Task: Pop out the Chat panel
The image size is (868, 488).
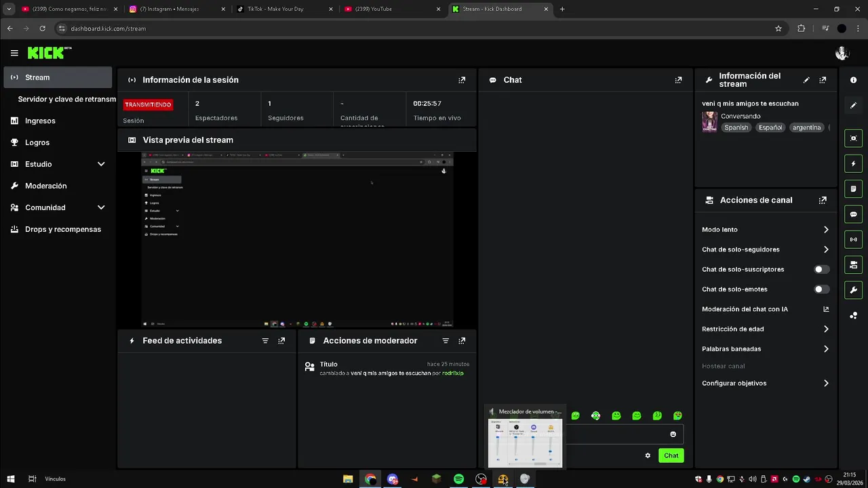Action: [x=678, y=80]
